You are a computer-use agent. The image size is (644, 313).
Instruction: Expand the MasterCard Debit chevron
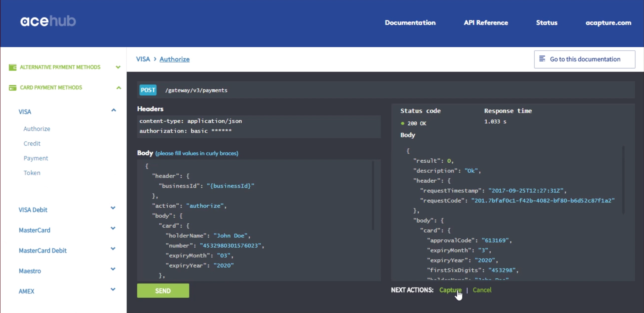coord(113,249)
